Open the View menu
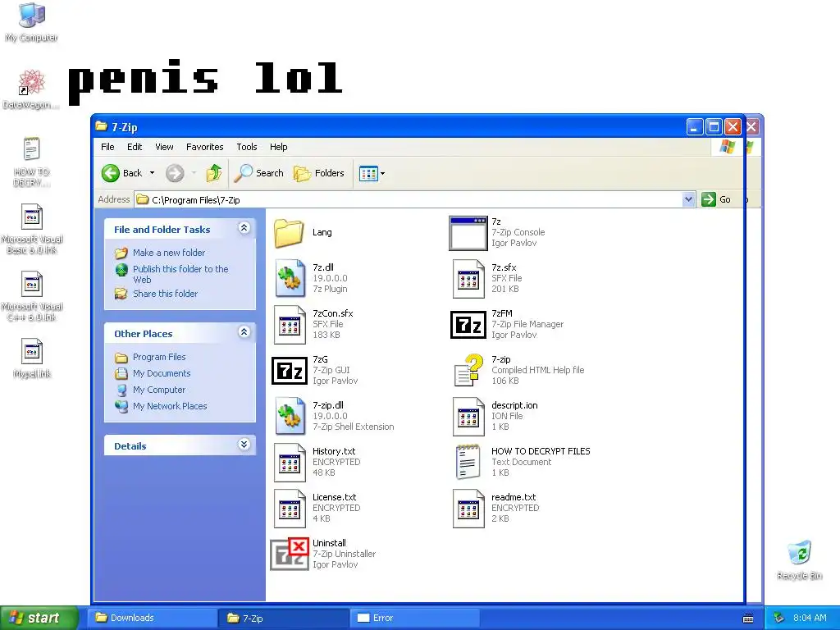Image resolution: width=840 pixels, height=630 pixels. (164, 147)
